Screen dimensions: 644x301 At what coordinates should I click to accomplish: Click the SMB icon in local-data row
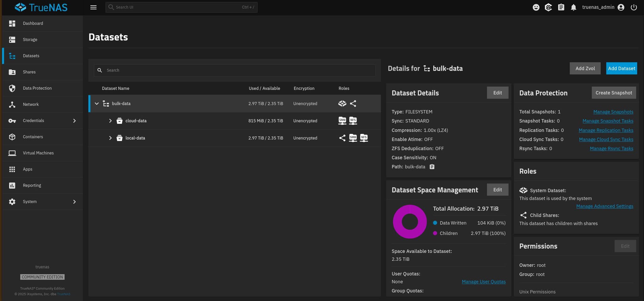[353, 138]
